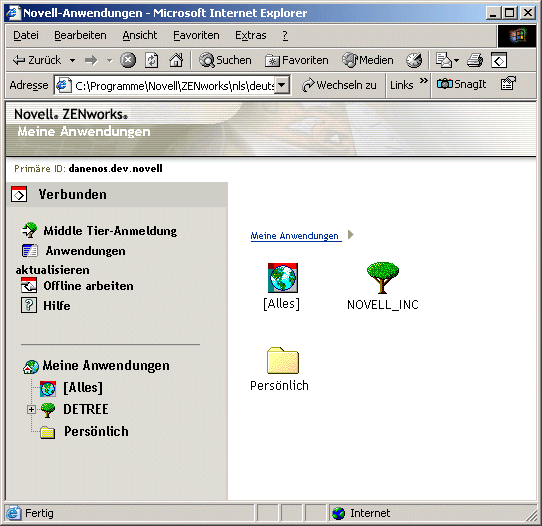Image resolution: width=542 pixels, height=526 pixels.
Task: Open the Datei menu
Action: (26, 35)
